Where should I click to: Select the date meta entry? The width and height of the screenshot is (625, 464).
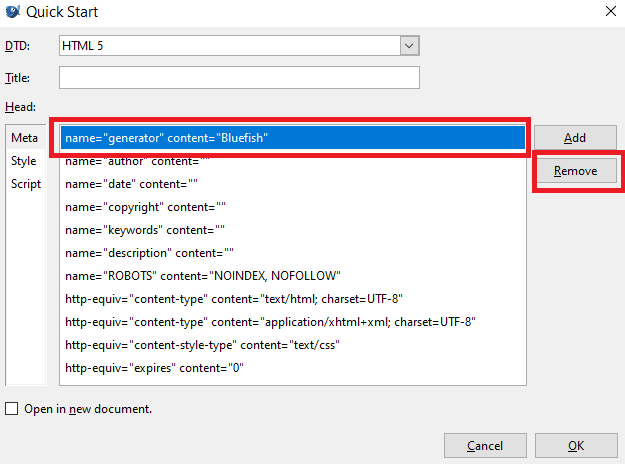pos(132,184)
